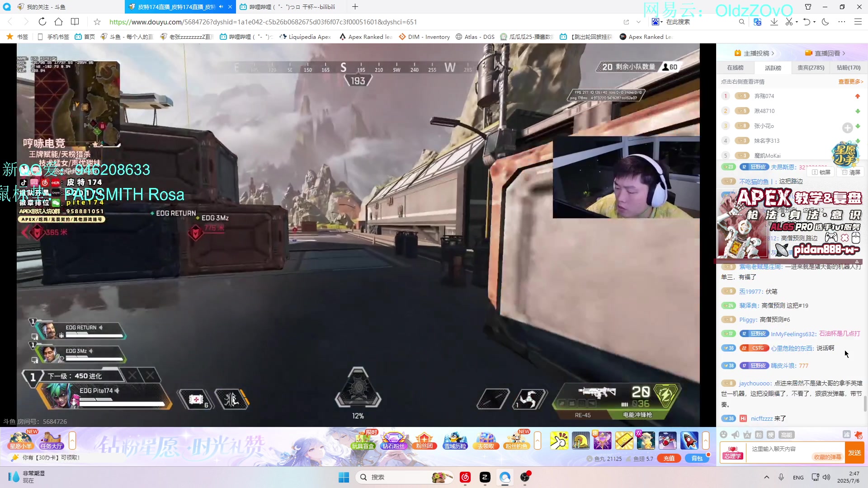Screen dimensions: 868x488
Task: Click the megaphone horn icon in chat toolbar
Action: [736, 435]
